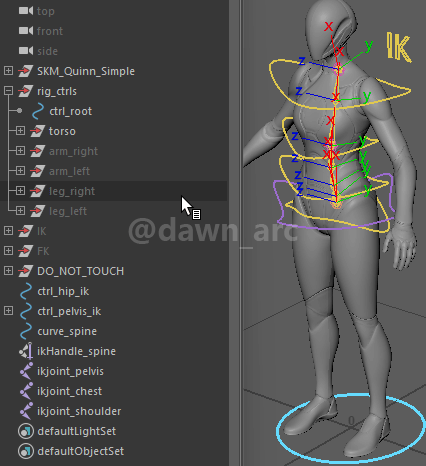Viewport: 426px width, 466px height.
Task: Select SKM_Quinn_Simple in the outliner
Action: [x=86, y=71]
